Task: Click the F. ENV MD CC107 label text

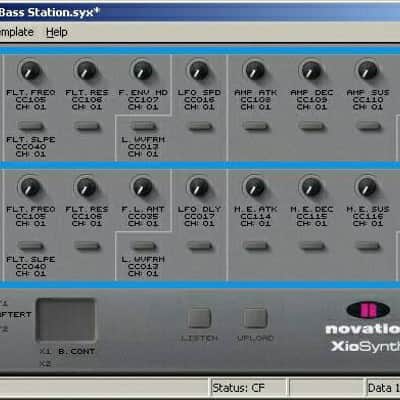Action: pyautogui.click(x=143, y=100)
